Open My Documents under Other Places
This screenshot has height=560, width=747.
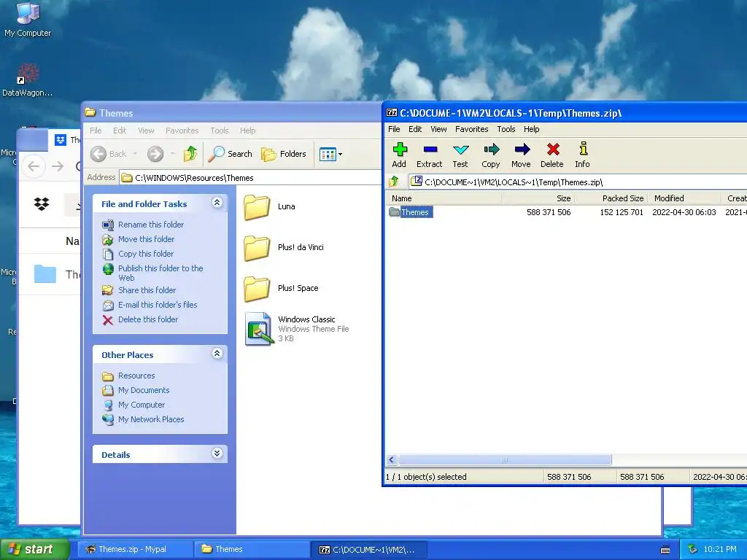pos(144,390)
